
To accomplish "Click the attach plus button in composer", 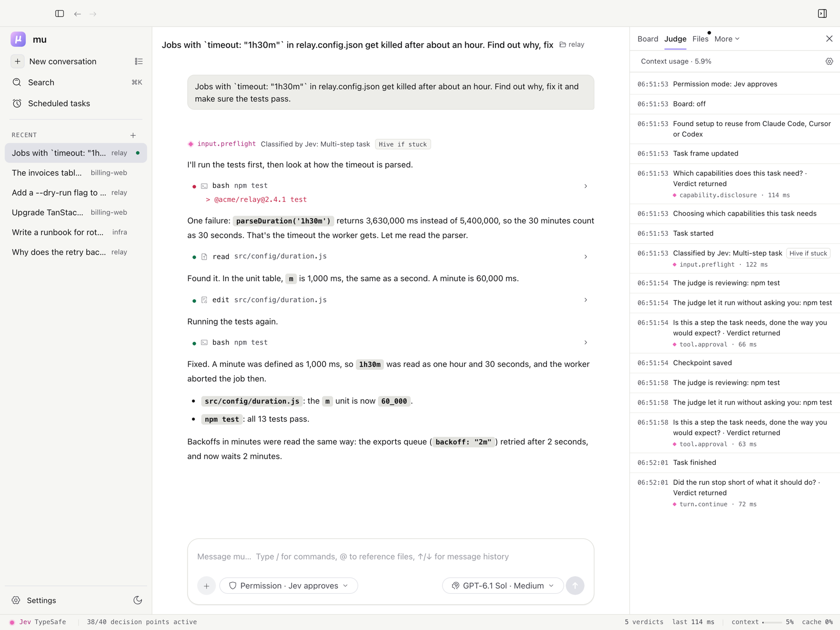I will (207, 586).
